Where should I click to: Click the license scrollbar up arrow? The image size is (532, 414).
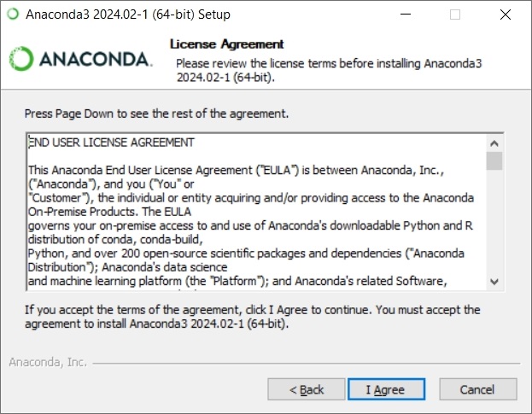pos(494,143)
